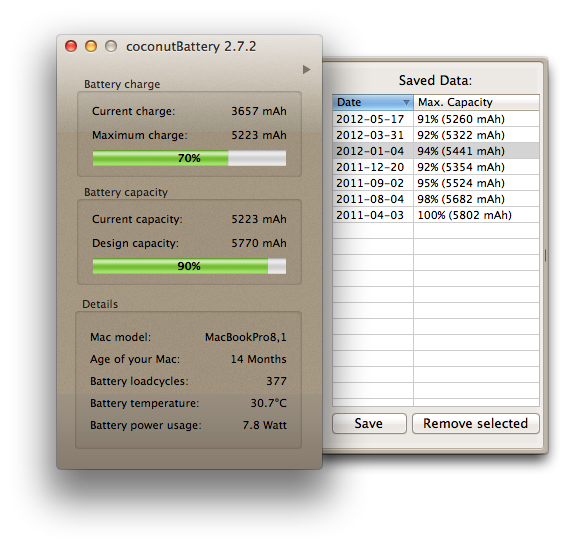
Task: Click the Remove selected button
Action: click(x=476, y=423)
